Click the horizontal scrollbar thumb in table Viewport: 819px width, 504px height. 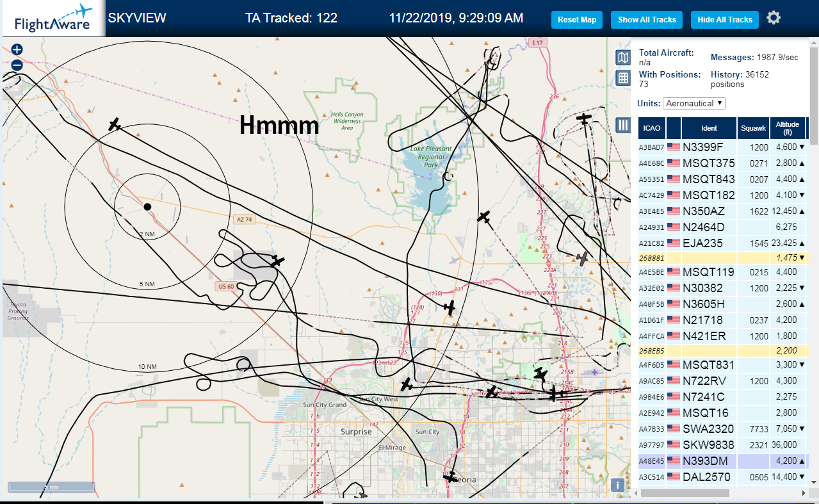(685, 493)
